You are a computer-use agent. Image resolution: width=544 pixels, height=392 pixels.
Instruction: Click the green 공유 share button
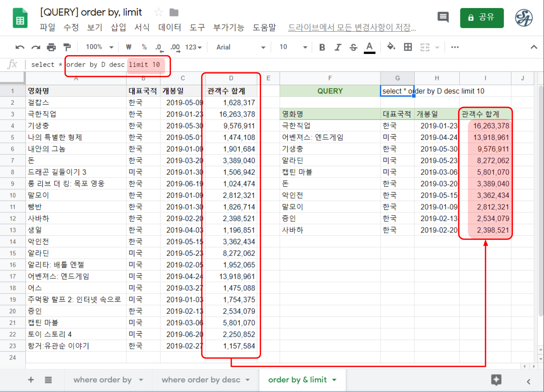coord(481,18)
